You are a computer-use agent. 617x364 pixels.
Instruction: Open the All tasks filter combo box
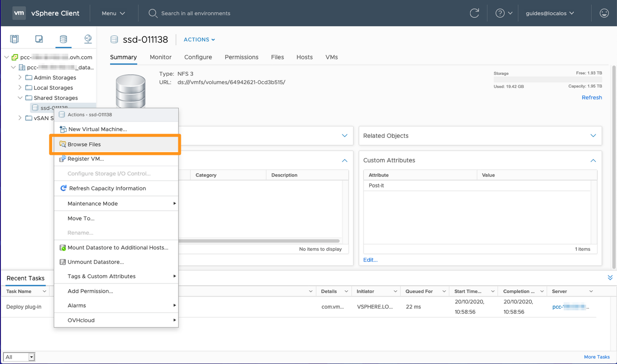[19, 357]
